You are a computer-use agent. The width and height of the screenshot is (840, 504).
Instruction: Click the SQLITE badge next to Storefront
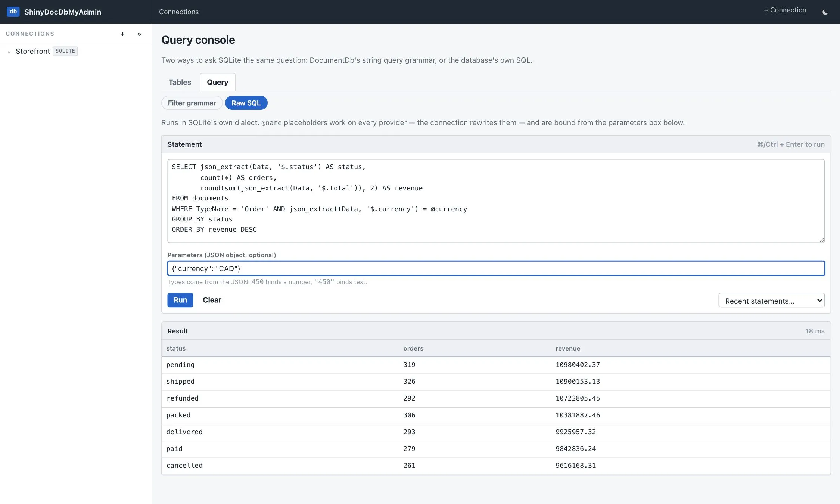[x=65, y=51]
